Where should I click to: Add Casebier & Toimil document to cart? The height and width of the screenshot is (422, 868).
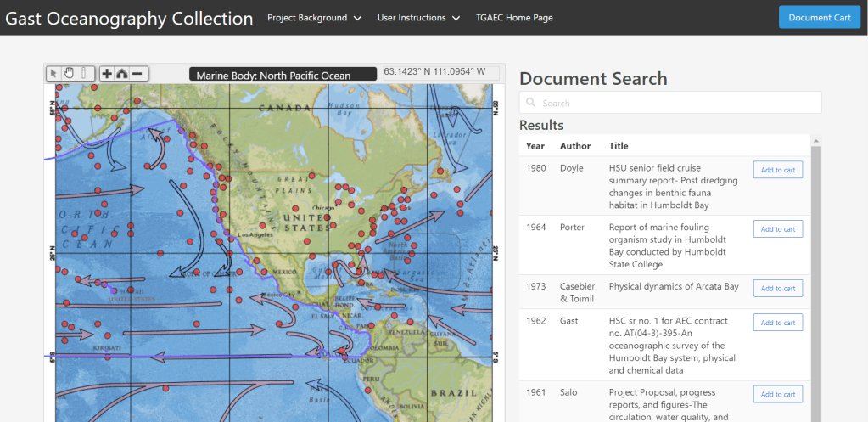[x=777, y=289]
